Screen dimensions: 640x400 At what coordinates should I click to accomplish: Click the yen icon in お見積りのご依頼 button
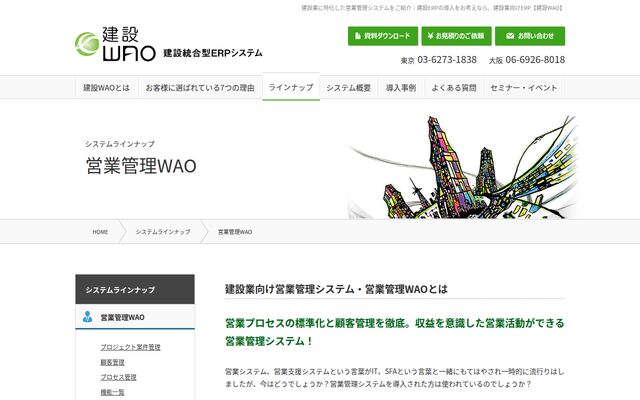tap(430, 36)
